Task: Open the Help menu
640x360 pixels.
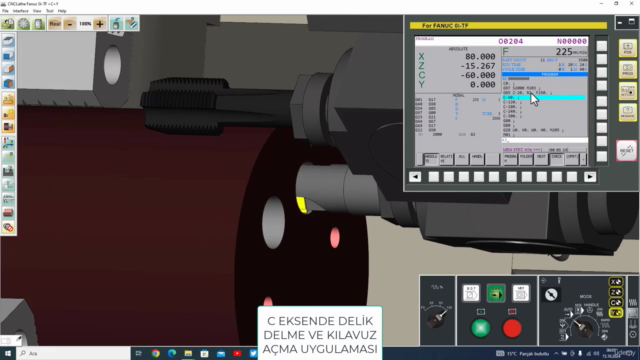Action: coord(62,11)
